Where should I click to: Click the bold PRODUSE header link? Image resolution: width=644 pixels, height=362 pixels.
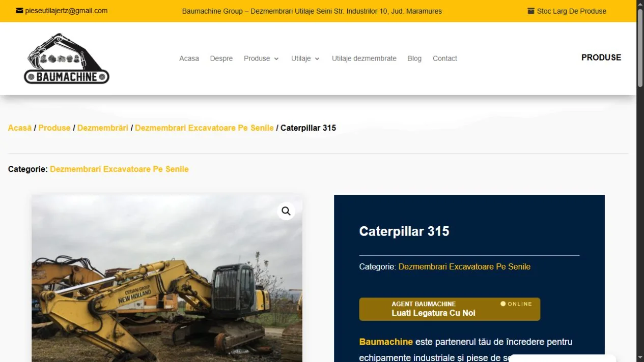pyautogui.click(x=601, y=57)
